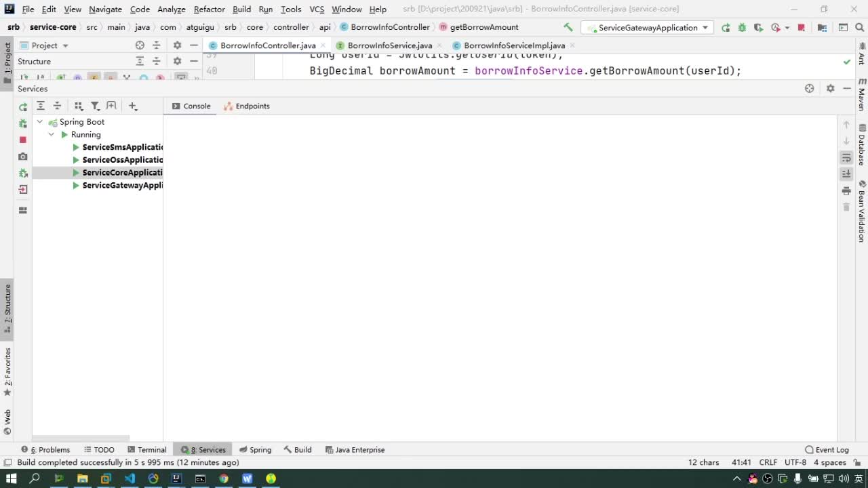The image size is (868, 488).
Task: Open layout settings icon in Services sidebar
Action: 23,210
